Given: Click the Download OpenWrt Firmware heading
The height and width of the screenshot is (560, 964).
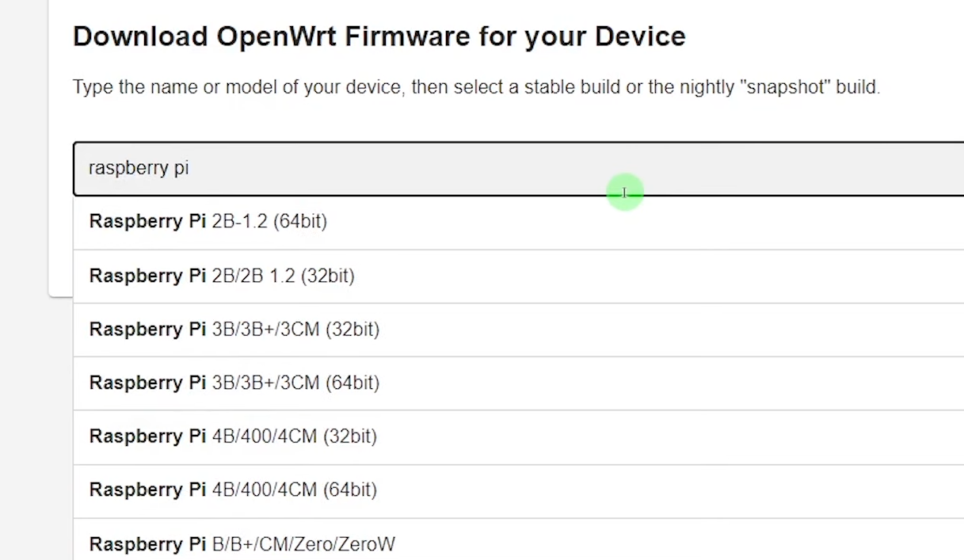Looking at the screenshot, I should click(379, 36).
